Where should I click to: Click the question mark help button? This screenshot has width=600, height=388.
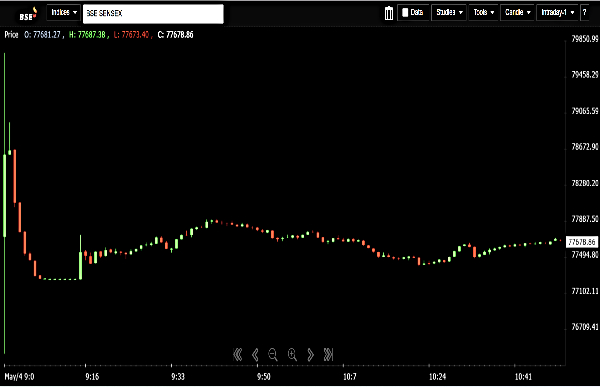click(584, 13)
